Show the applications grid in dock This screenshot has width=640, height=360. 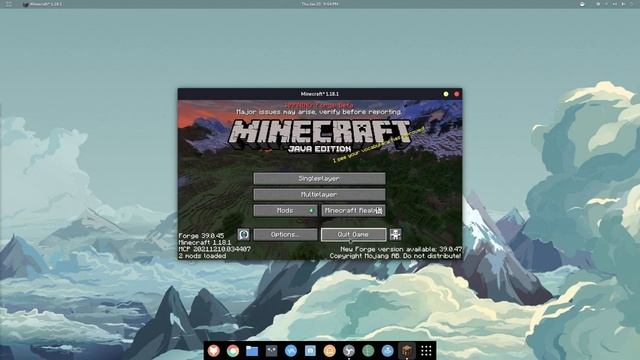point(426,351)
